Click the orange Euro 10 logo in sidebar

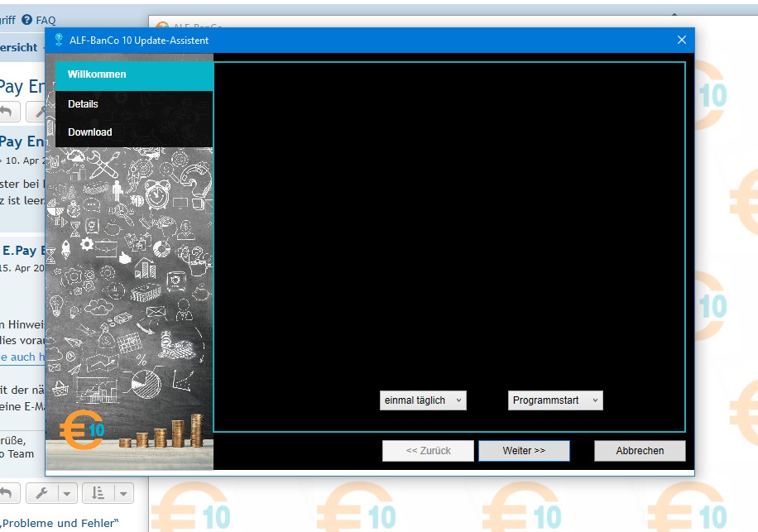point(82,429)
